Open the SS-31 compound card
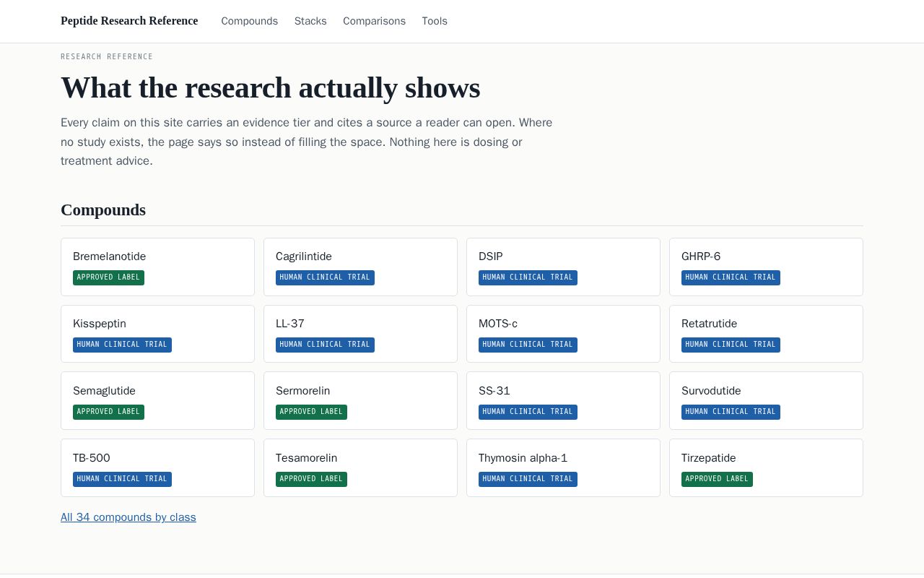Screen dimensions: 924x578 [x=563, y=401]
